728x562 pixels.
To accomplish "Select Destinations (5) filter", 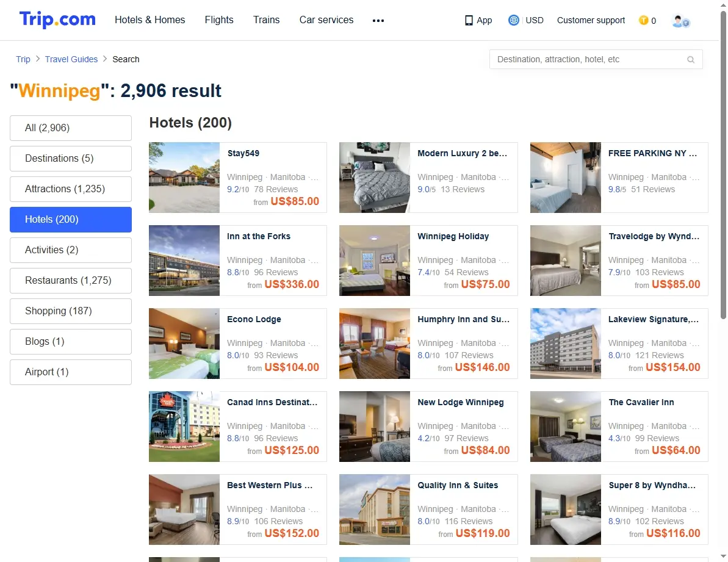I will pos(71,159).
